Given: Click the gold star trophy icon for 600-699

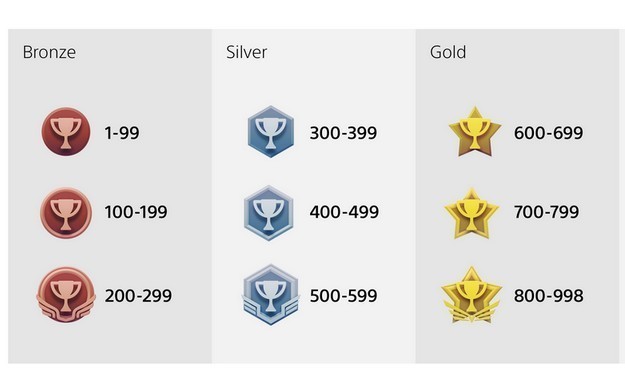Looking at the screenshot, I should (475, 132).
